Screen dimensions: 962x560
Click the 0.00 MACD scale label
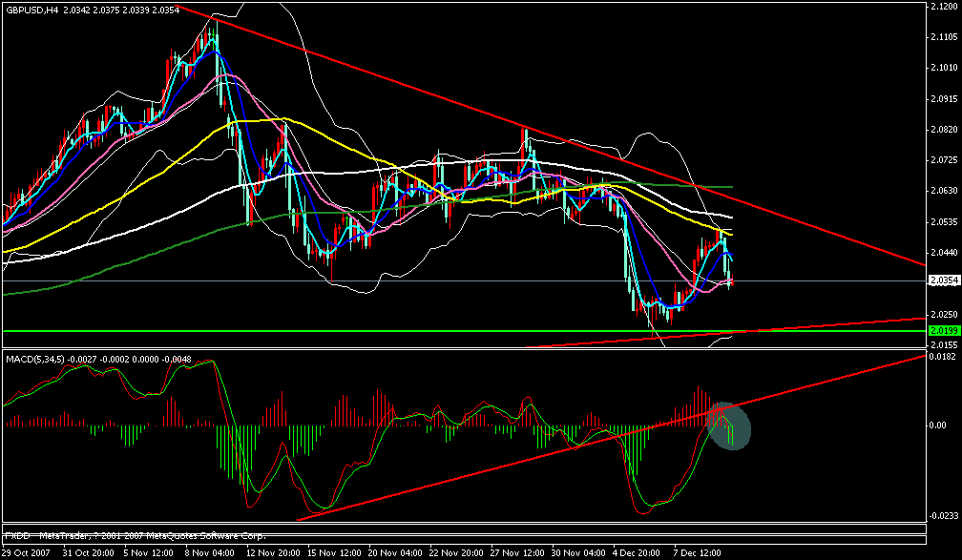tap(937, 425)
